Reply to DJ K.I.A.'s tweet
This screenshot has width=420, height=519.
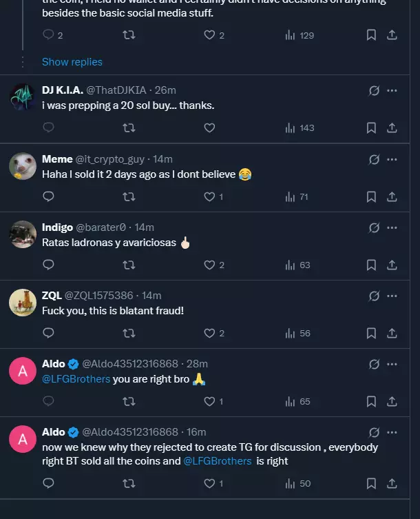coord(48,128)
